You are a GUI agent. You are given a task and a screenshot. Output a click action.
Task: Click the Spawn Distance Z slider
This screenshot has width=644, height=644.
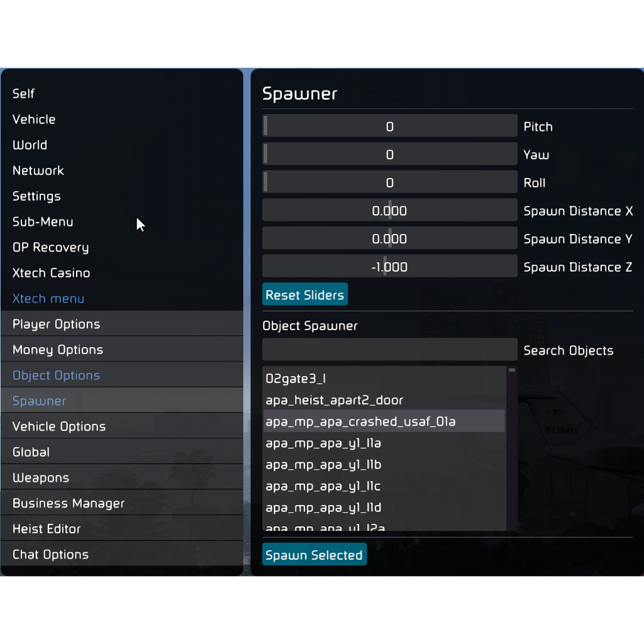[389, 267]
